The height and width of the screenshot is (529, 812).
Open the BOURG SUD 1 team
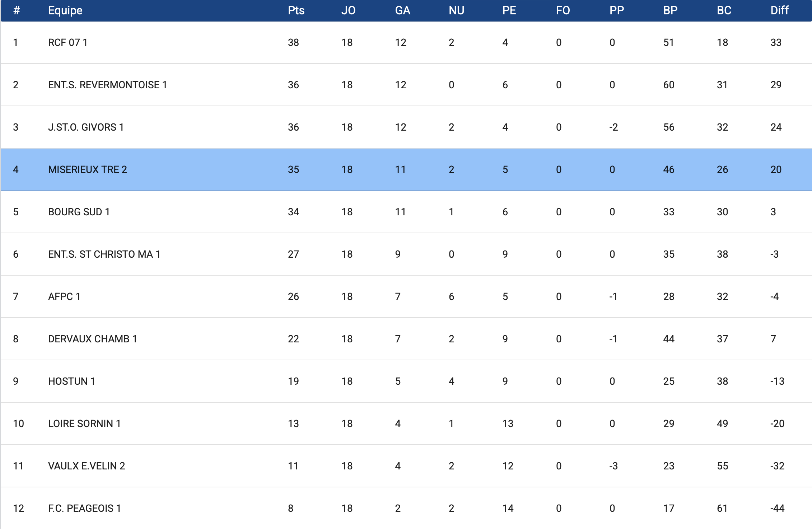[79, 212]
